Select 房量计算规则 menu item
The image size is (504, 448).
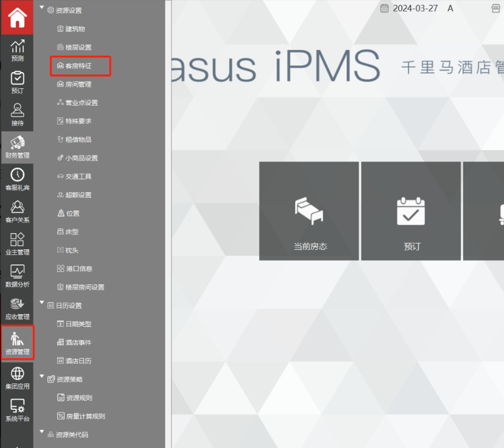[85, 416]
